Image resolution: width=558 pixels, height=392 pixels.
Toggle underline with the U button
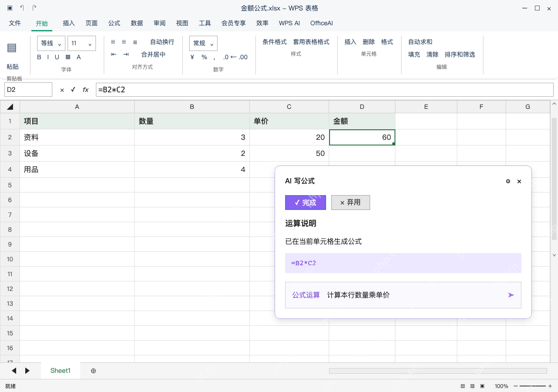(57, 57)
